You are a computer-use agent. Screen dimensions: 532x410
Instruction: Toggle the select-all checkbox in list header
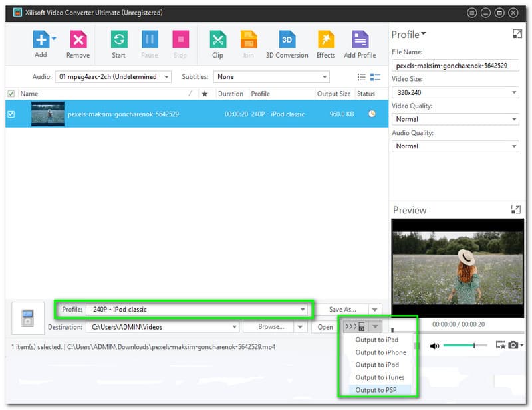(x=11, y=94)
